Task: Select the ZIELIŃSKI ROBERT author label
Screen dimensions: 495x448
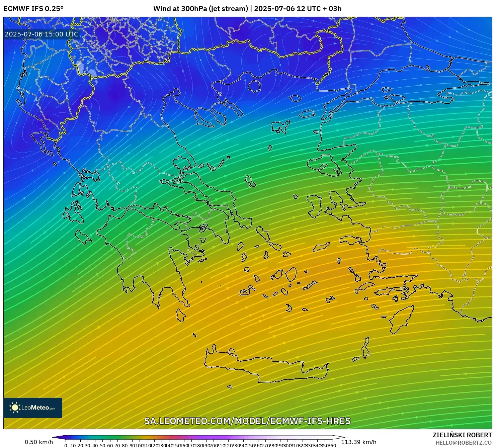Action: click(462, 435)
